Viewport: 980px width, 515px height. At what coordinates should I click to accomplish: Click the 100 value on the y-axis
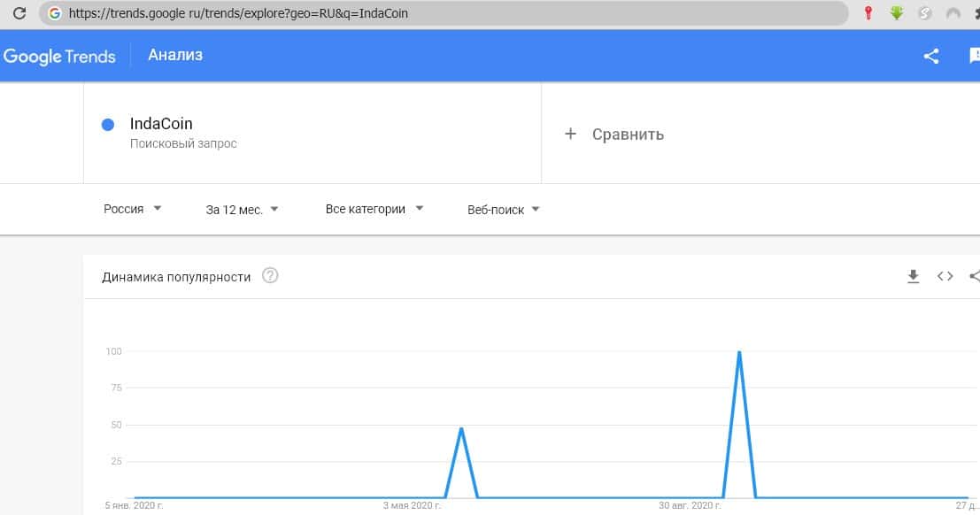click(113, 351)
